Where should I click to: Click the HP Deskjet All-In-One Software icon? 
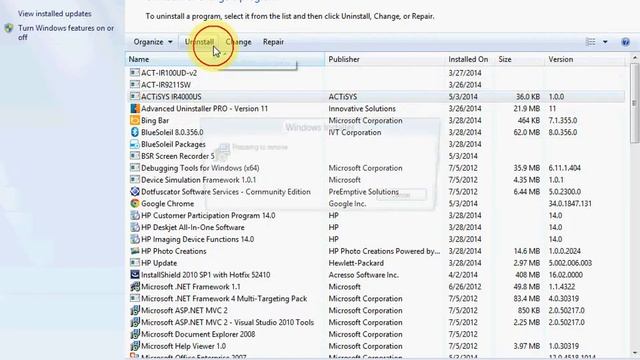tap(135, 227)
